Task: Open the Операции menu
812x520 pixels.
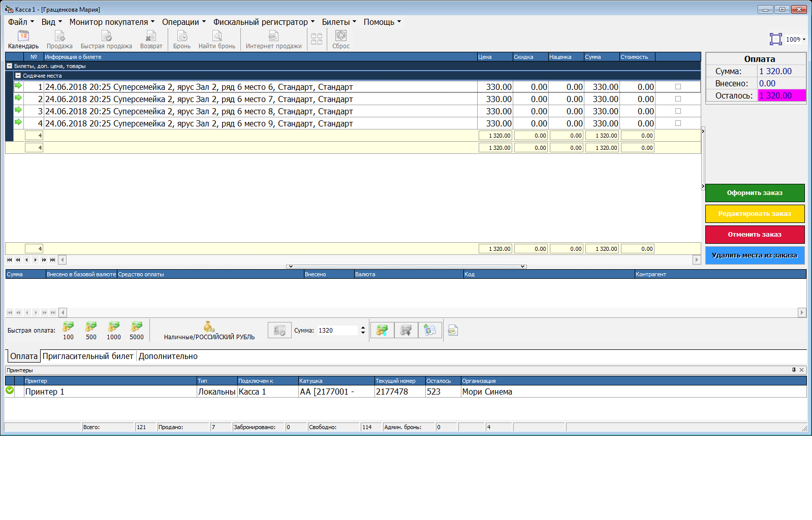Action: [184, 22]
